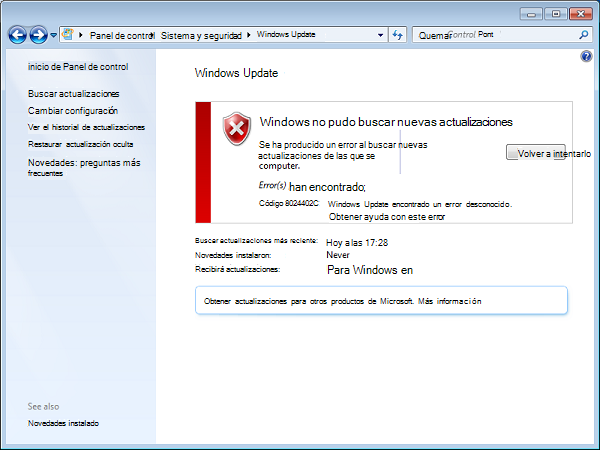Open Ver el historial de actualizaciones
The image size is (600, 450).
coord(86,127)
